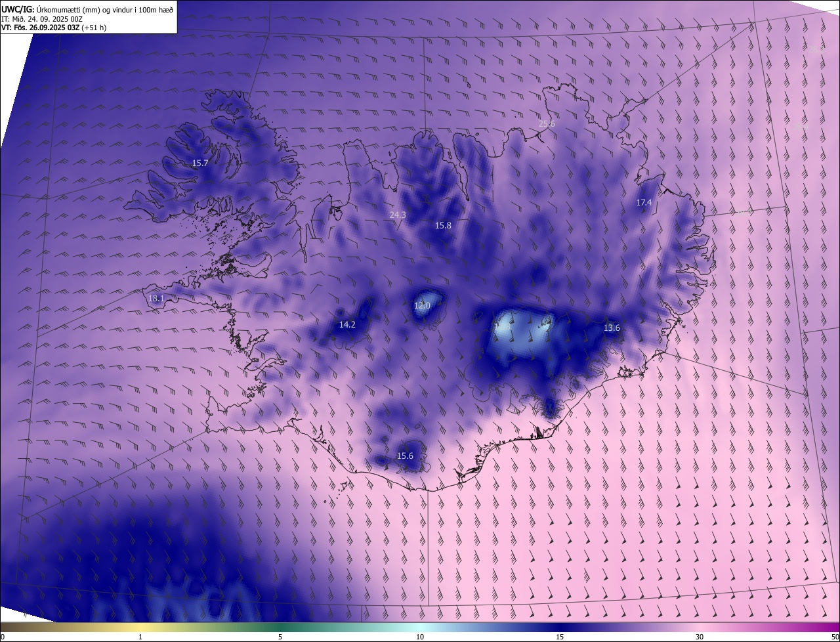Click the 12.0 value label on the light-blue patch

point(422,305)
